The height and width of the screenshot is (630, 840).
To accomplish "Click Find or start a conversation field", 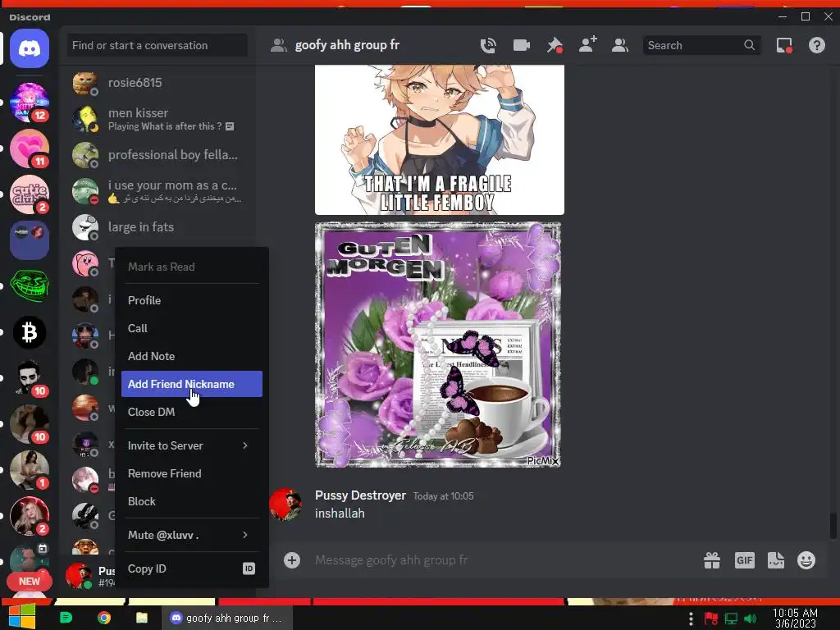I will pyautogui.click(x=157, y=46).
